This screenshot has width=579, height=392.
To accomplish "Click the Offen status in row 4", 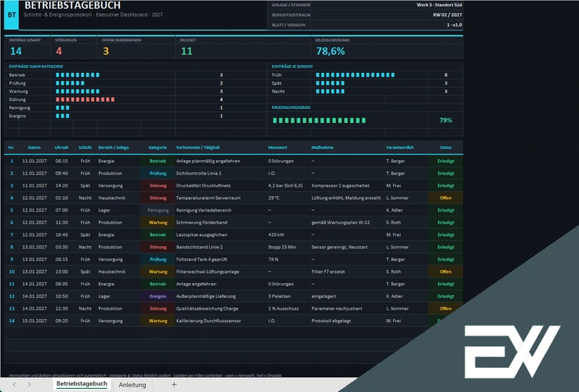I will (x=446, y=198).
